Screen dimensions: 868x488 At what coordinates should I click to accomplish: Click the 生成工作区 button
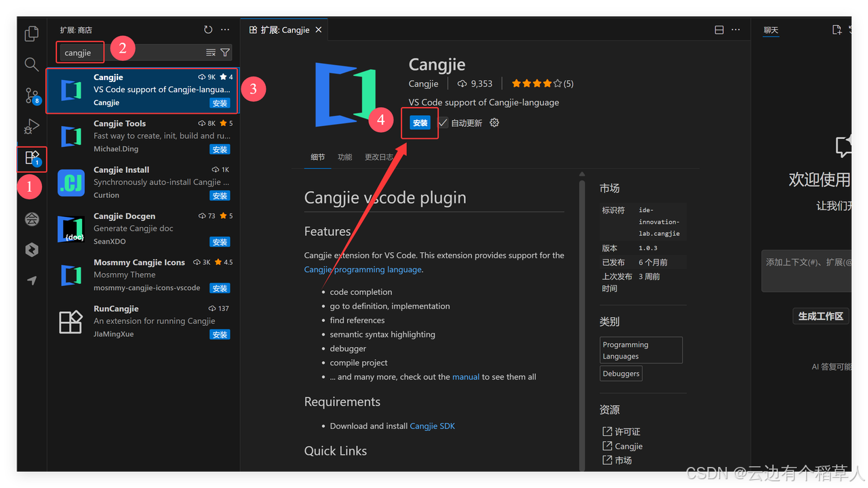click(821, 316)
